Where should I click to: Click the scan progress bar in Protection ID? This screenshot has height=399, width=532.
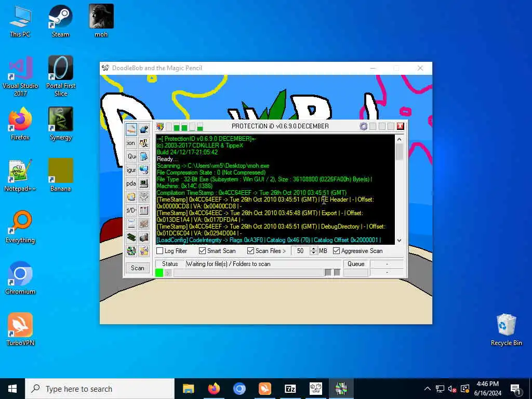pos(249,272)
